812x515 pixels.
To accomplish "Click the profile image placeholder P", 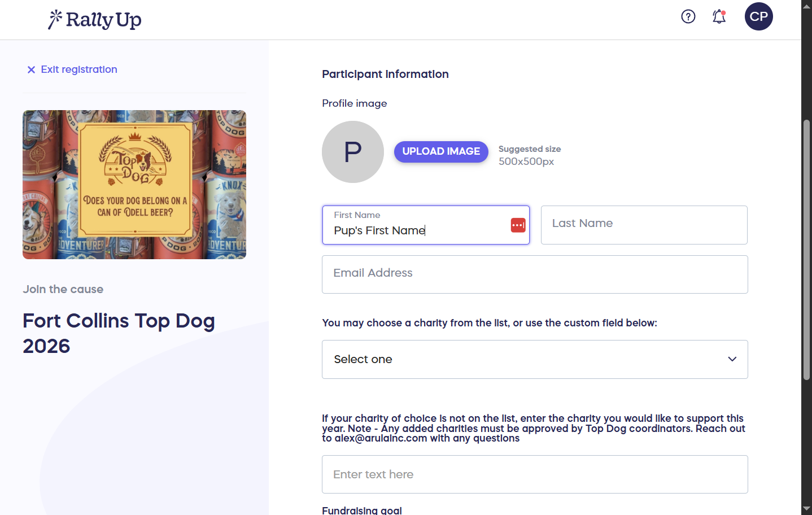I will tap(353, 152).
